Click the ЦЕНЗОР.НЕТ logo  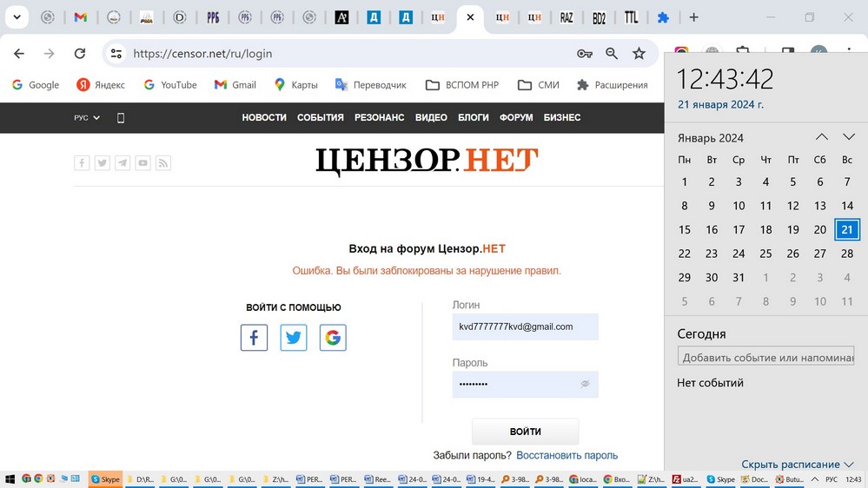pyautogui.click(x=427, y=161)
